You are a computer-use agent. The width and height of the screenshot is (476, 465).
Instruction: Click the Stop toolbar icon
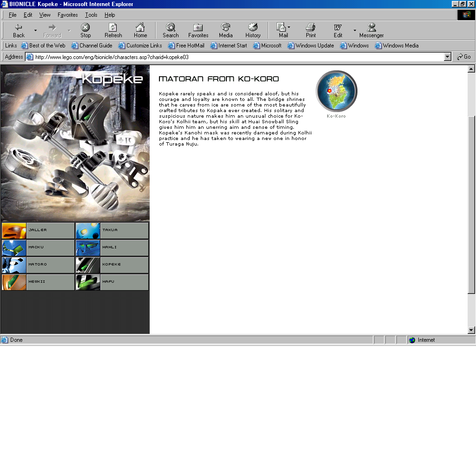pos(86,27)
